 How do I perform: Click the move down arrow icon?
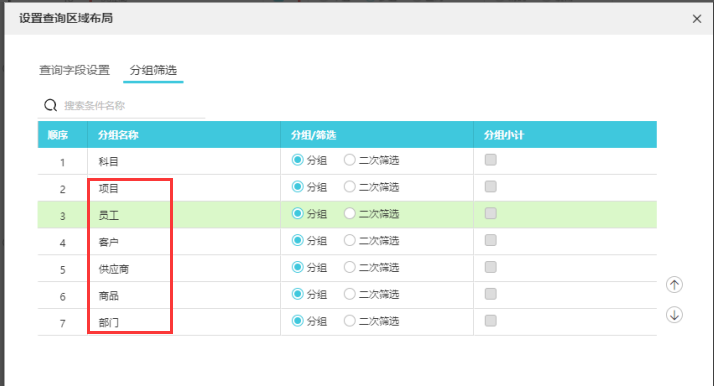[x=674, y=315]
